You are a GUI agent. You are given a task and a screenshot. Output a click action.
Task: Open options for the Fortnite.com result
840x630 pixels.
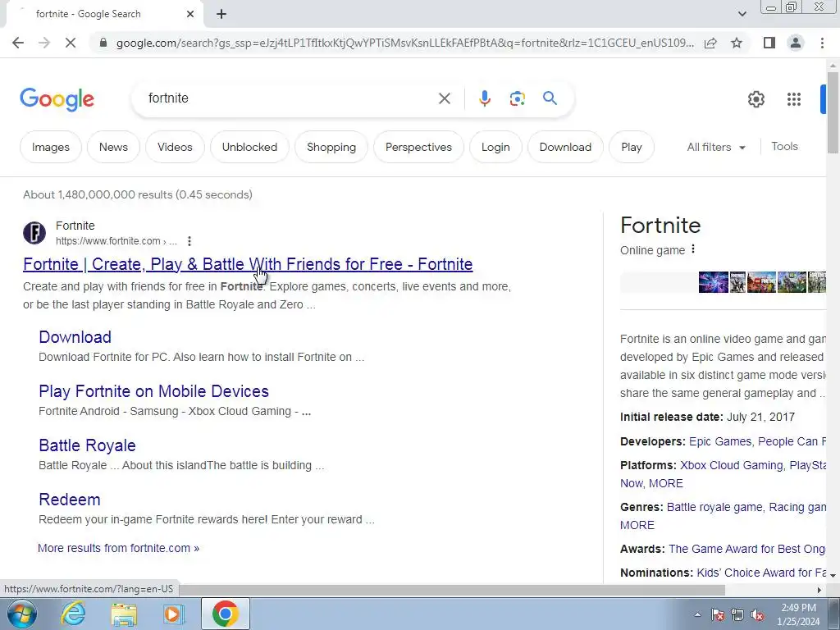[189, 241]
